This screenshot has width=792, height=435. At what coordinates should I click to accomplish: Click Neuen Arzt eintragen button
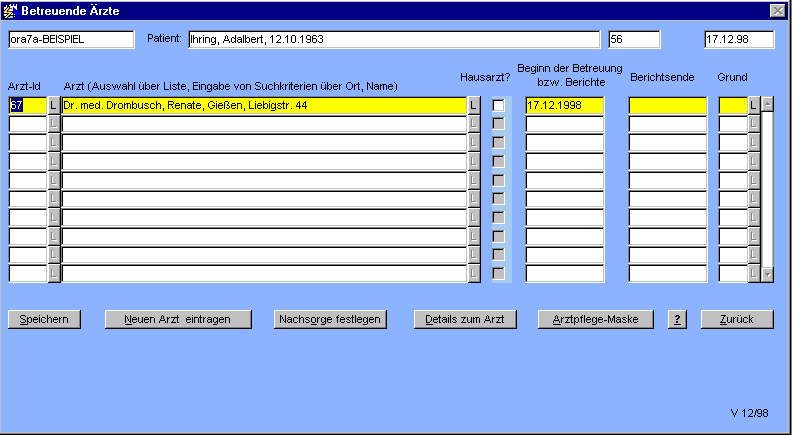click(x=177, y=319)
